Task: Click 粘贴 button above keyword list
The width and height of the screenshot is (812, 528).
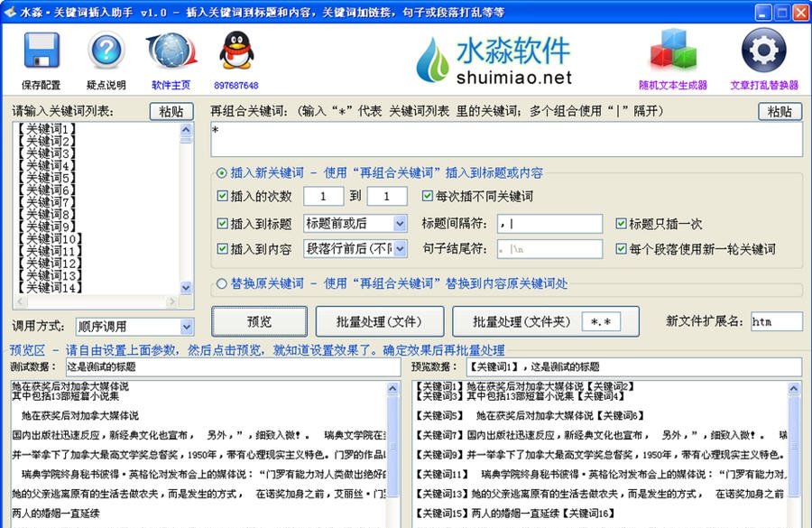Action: click(171, 111)
